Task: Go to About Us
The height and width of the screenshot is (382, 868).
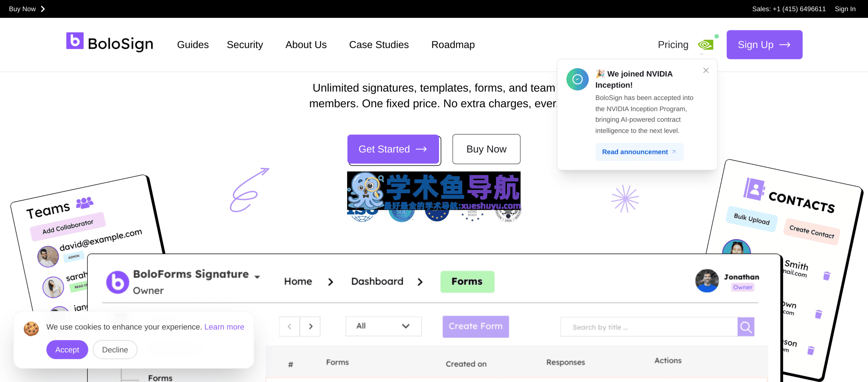Action: click(306, 45)
